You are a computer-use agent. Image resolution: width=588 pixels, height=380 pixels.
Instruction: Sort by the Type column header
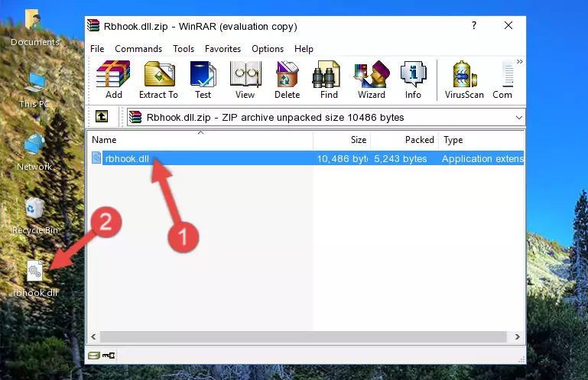click(x=481, y=140)
